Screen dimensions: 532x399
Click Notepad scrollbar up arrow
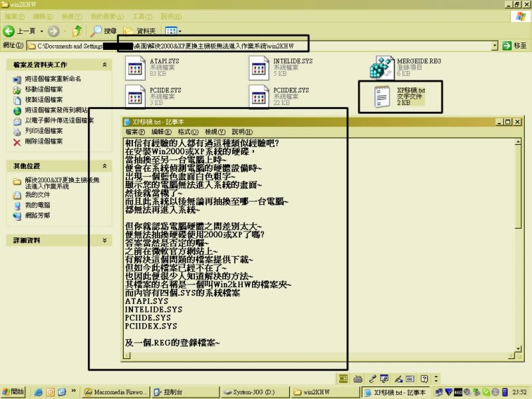[518, 142]
